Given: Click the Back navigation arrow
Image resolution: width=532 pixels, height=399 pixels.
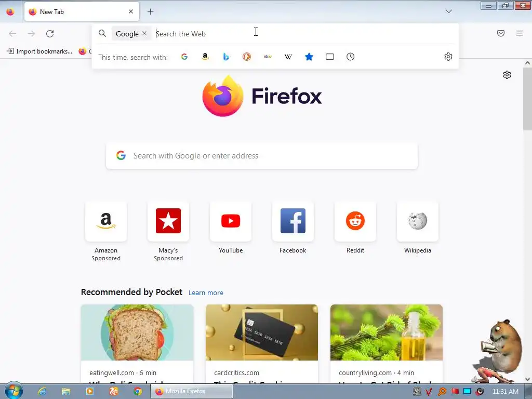Looking at the screenshot, I should [12, 34].
